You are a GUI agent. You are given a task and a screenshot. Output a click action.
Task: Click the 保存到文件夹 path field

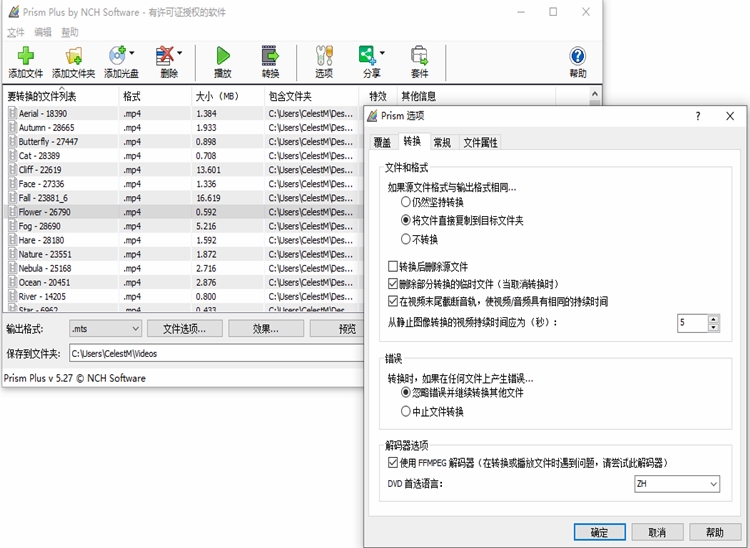pos(216,353)
